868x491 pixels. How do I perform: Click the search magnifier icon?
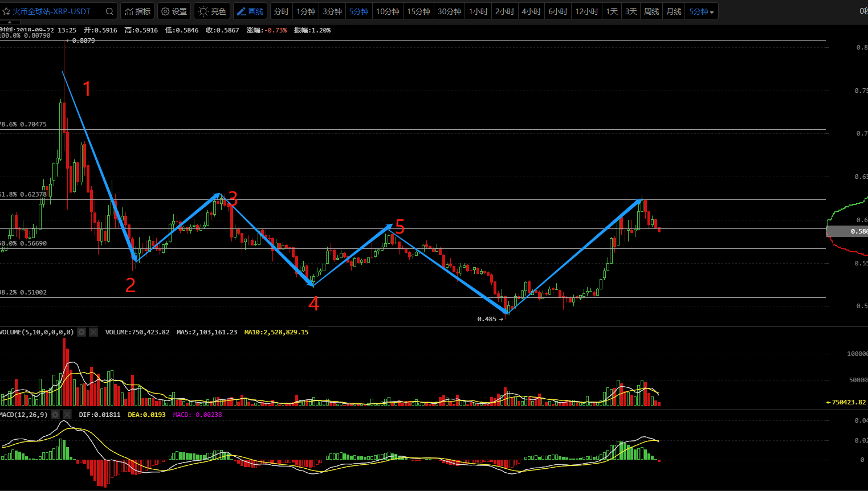tap(109, 11)
